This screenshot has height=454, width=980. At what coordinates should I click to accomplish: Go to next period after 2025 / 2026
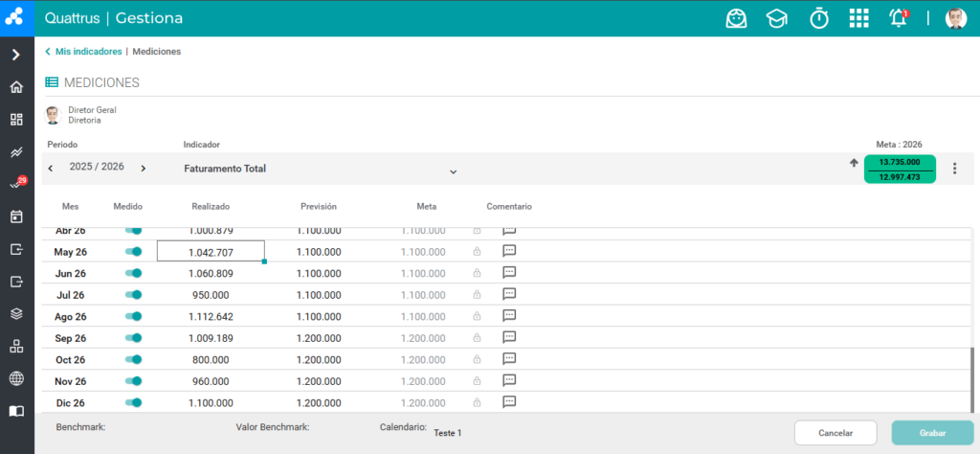coord(144,169)
